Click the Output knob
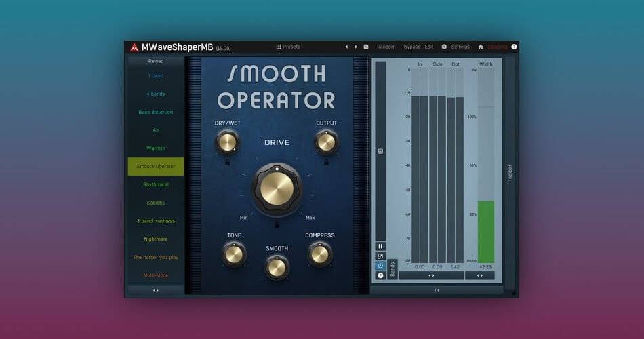 pyautogui.click(x=326, y=142)
